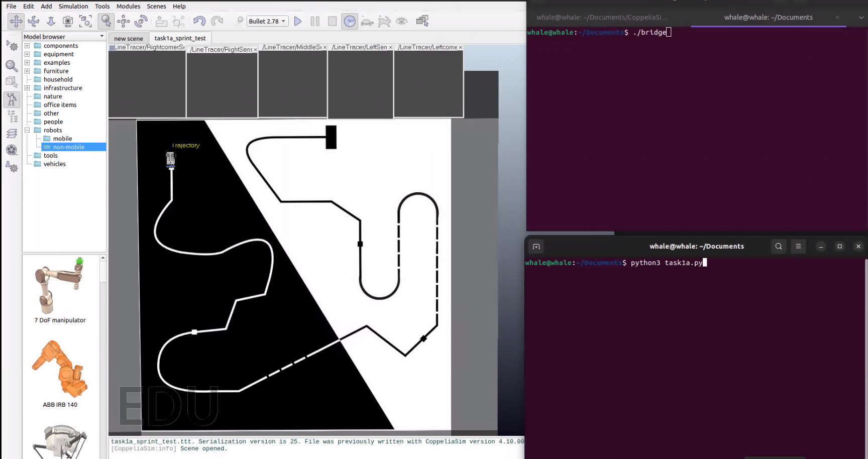Close the LineTracer/LeftSensor view

pos(390,47)
